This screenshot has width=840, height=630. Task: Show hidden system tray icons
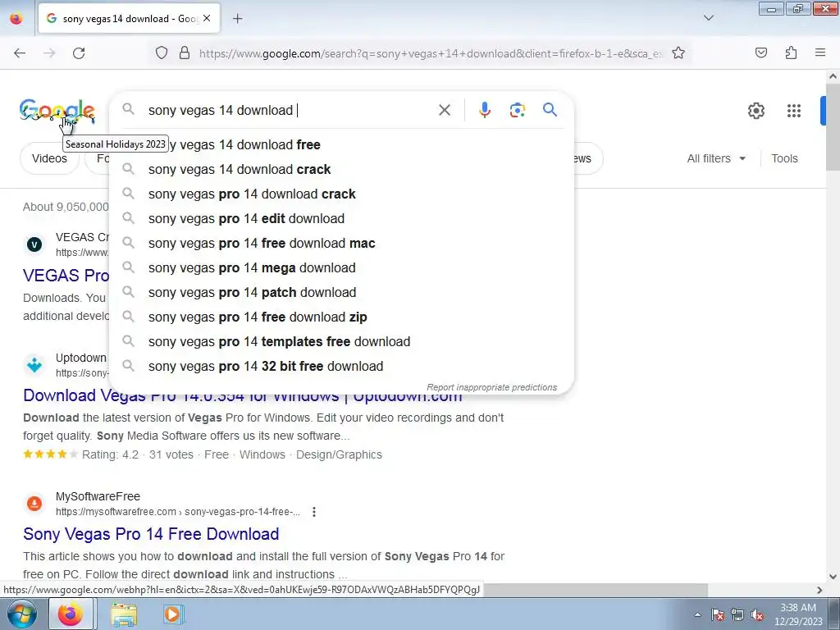click(697, 614)
